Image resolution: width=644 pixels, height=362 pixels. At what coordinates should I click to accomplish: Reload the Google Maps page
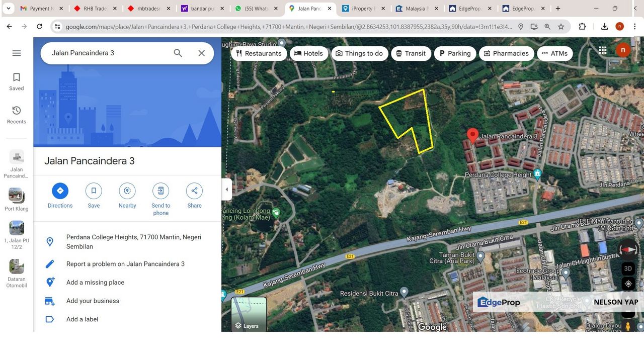tap(39, 27)
